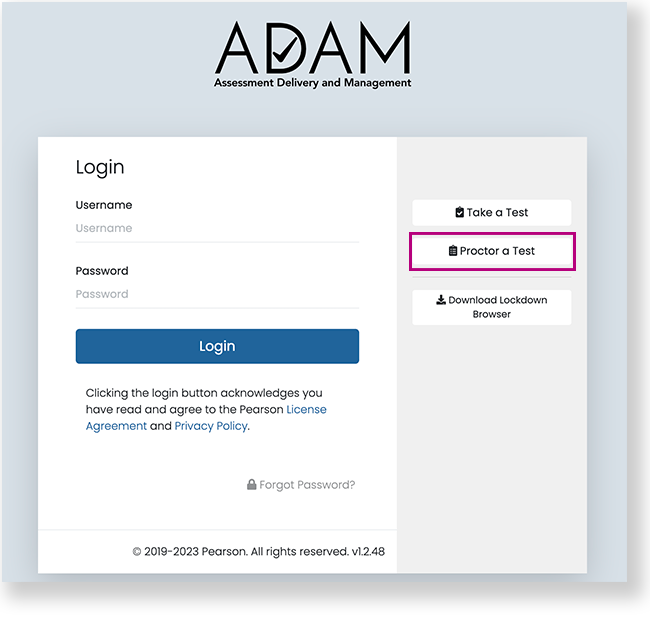Click the clipboard-check icon on Take a Test
This screenshot has height=618, width=650.
460,212
